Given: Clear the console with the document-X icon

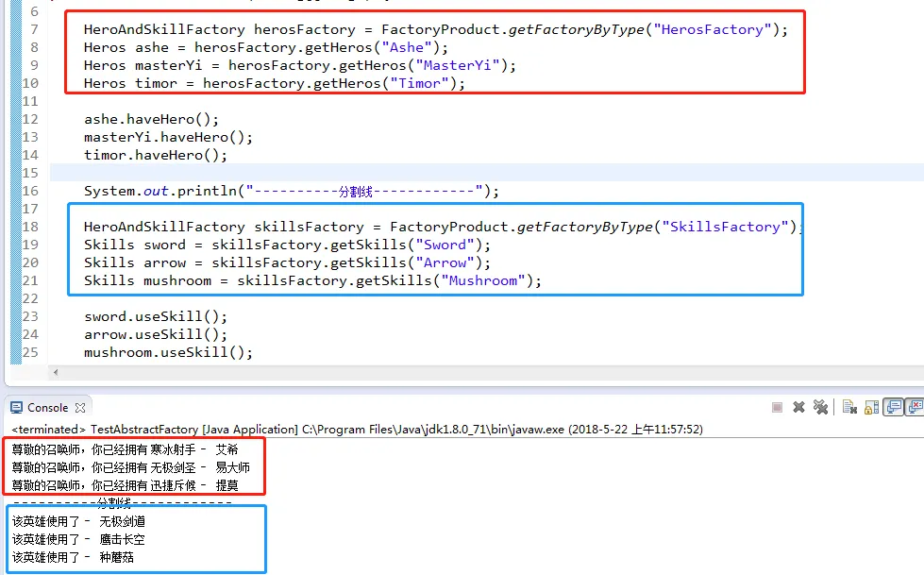Looking at the screenshot, I should 849,407.
